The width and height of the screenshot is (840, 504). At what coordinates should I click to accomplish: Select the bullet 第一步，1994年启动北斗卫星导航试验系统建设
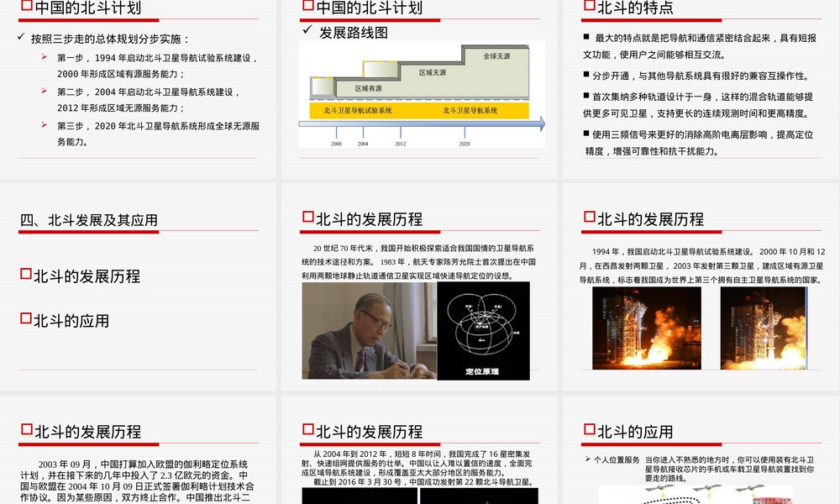pyautogui.click(x=158, y=66)
